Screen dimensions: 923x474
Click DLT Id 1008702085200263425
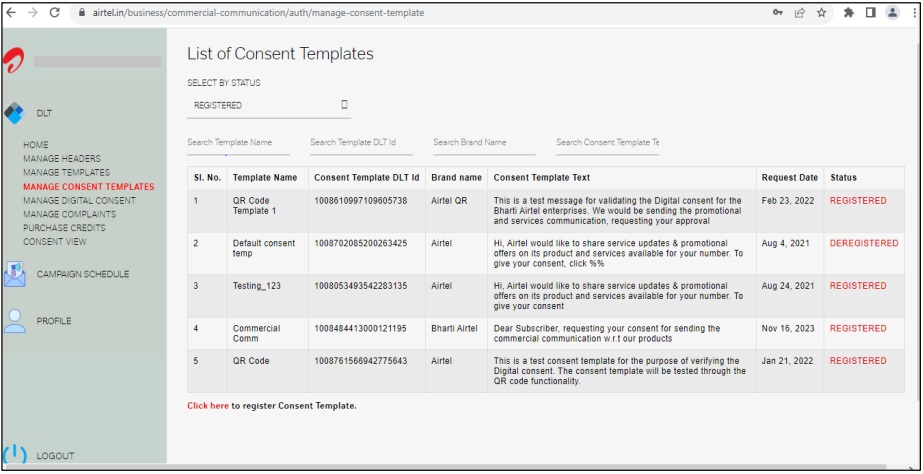coord(360,243)
